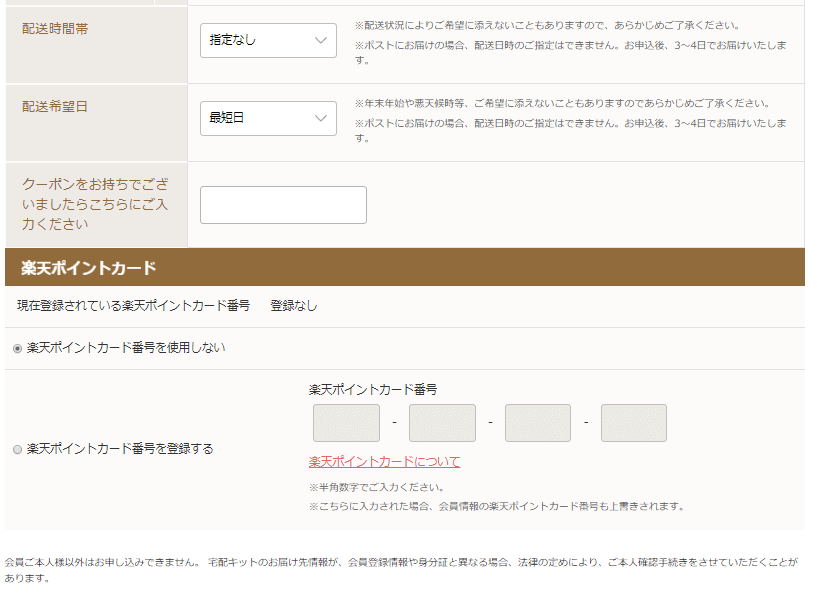Image resolution: width=817 pixels, height=607 pixels.
Task: Click the ※半角数字でご入力ください note
Action: tap(377, 487)
